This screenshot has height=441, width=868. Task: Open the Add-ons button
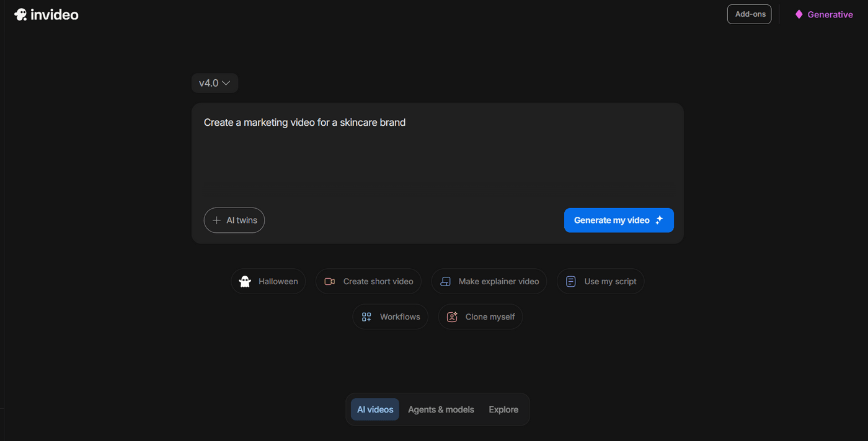[749, 14]
